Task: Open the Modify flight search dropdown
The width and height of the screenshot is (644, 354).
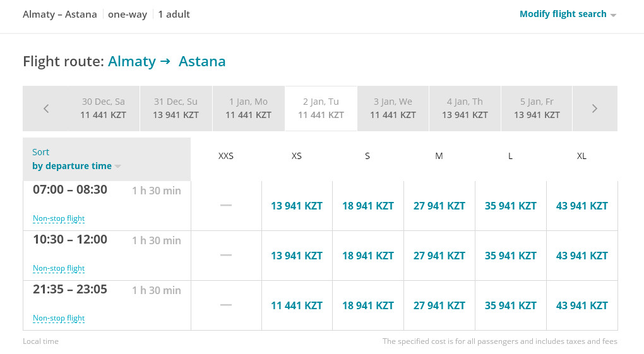Action: pos(568,14)
